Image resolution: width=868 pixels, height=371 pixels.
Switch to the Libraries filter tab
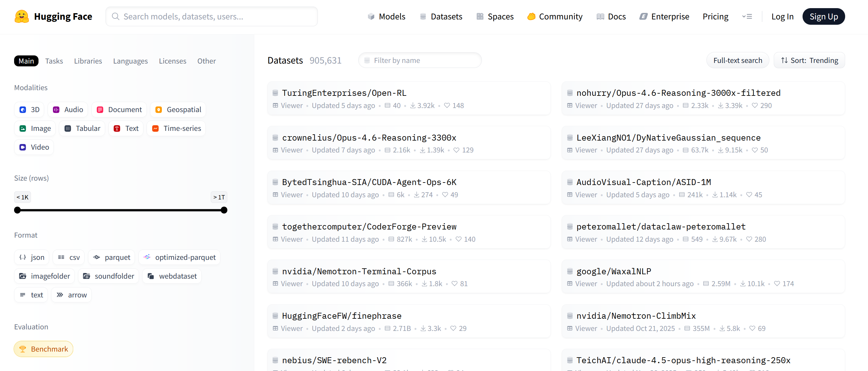pos(88,61)
